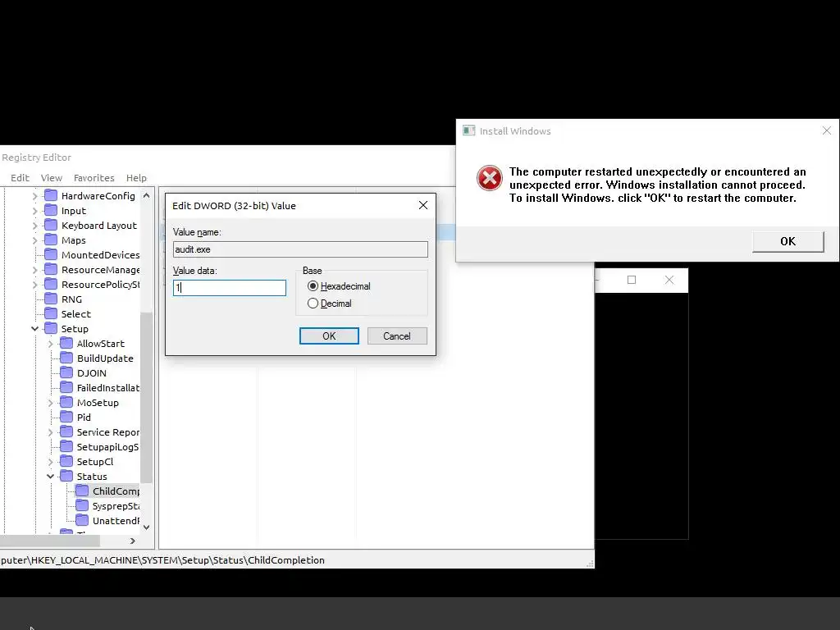840x630 pixels.
Task: Confirm the DWORD edit with OK
Action: (x=329, y=336)
